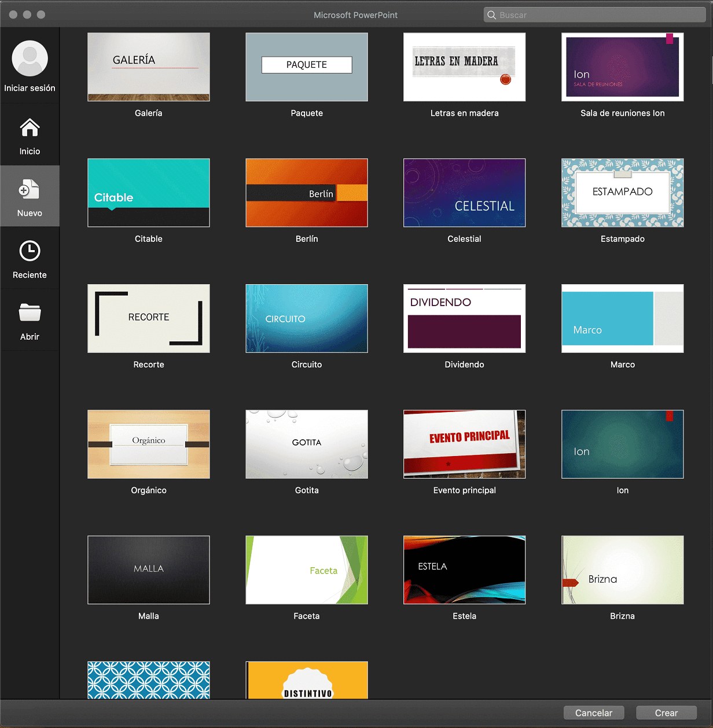This screenshot has height=728, width=713.
Task: Select the Citable template thumbnail
Action: point(149,193)
